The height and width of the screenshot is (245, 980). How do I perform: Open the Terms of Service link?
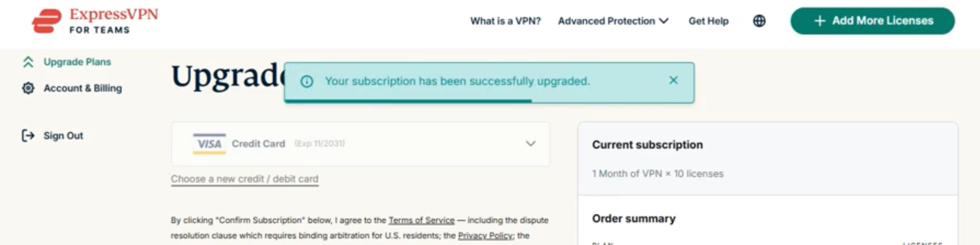[421, 220]
